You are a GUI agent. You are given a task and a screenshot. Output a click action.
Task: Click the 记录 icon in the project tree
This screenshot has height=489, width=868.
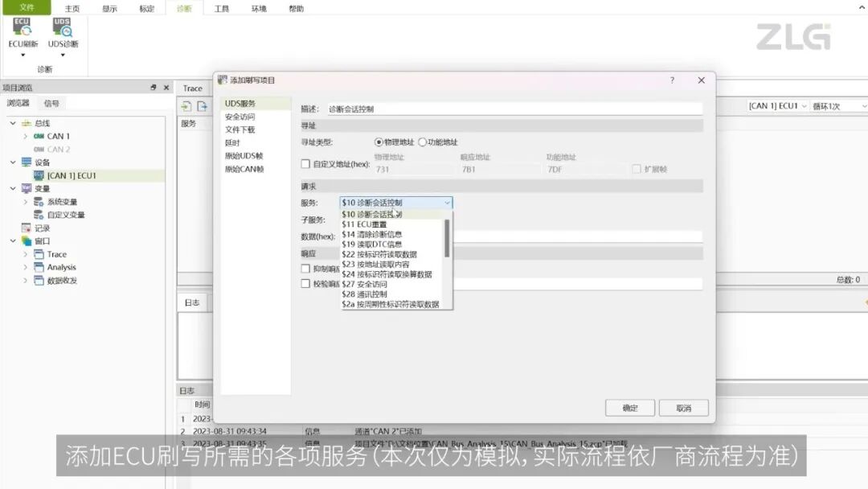(x=25, y=227)
